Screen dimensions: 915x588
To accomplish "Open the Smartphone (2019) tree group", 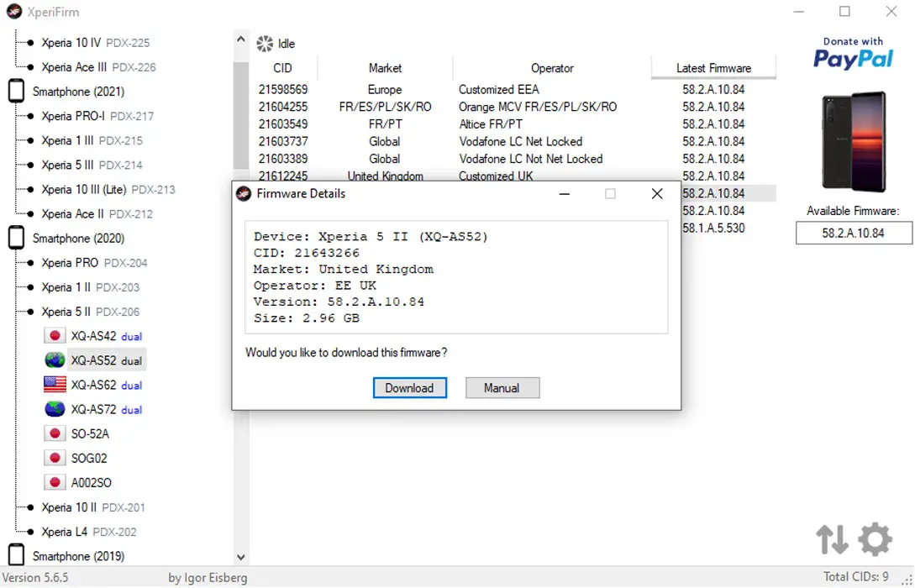I will coord(78,556).
